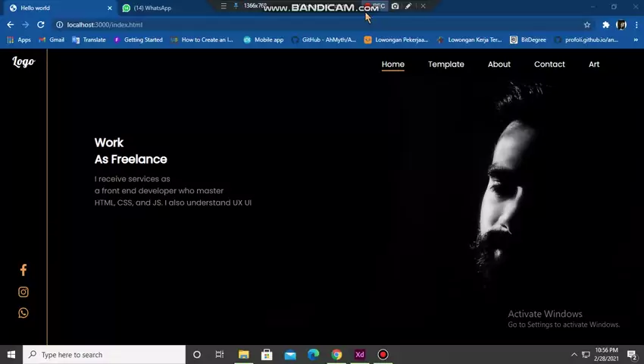Open the Chrome extensions puzzle icon
Viewport: 644px width, 364px height.
click(605, 24)
